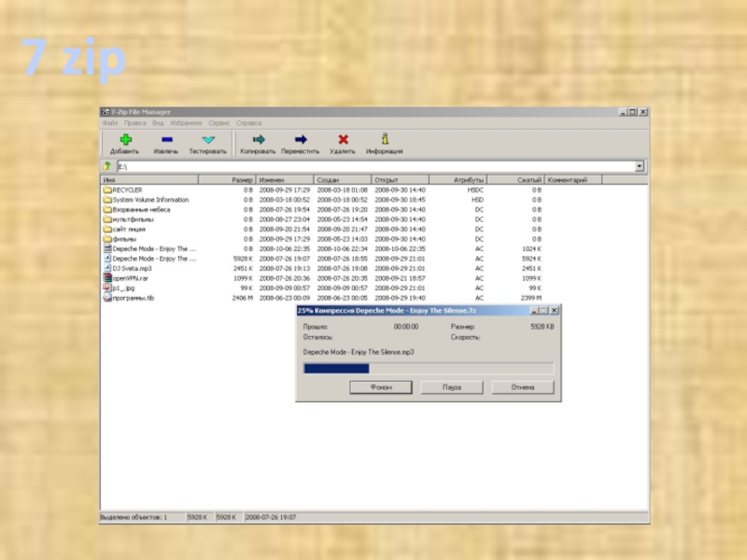The height and width of the screenshot is (560, 747).
Task: Click the 5928 KB size in dialog
Action: (x=543, y=327)
